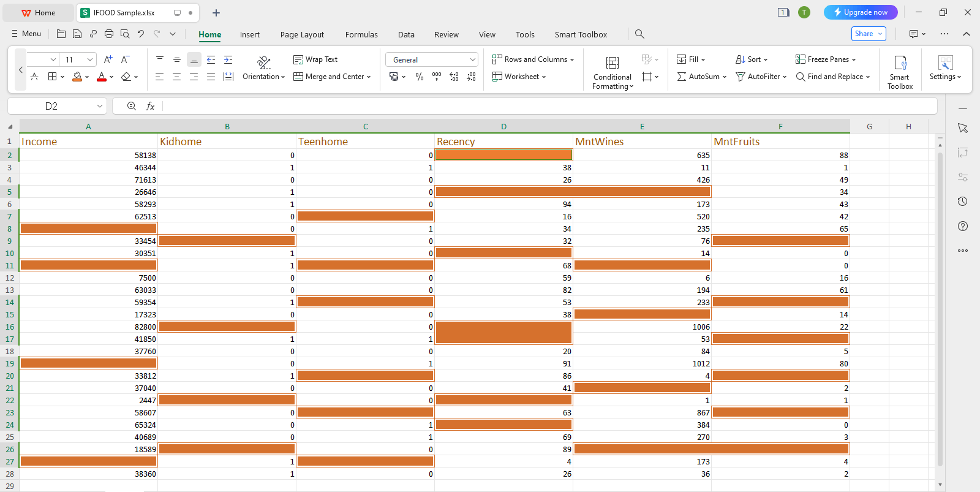Switch to the Formulas tab
This screenshot has width=980, height=492.
(361, 34)
